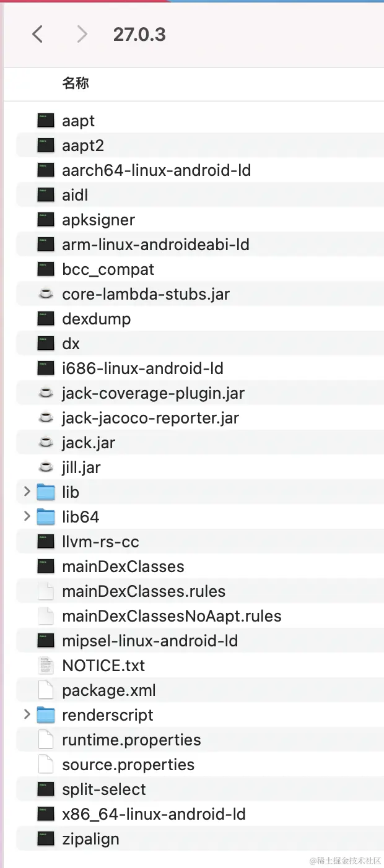
Task: Click the aapt2 terminal icon
Action: pyautogui.click(x=46, y=145)
